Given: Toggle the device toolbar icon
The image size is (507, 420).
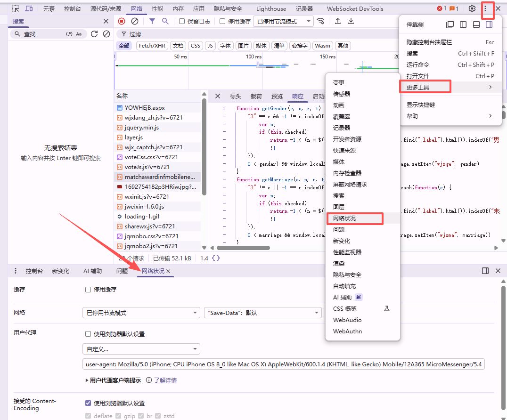Looking at the screenshot, I should tap(29, 8).
